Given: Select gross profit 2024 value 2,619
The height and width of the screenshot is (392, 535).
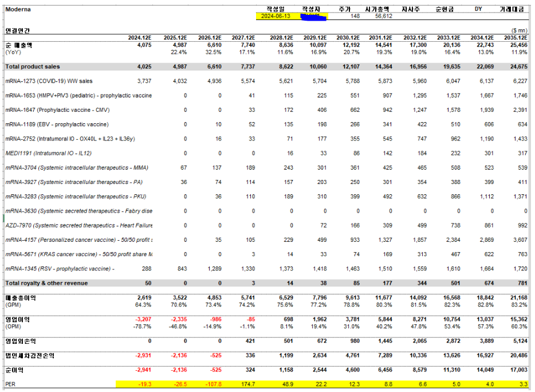Looking at the screenshot, I should [x=144, y=298].
